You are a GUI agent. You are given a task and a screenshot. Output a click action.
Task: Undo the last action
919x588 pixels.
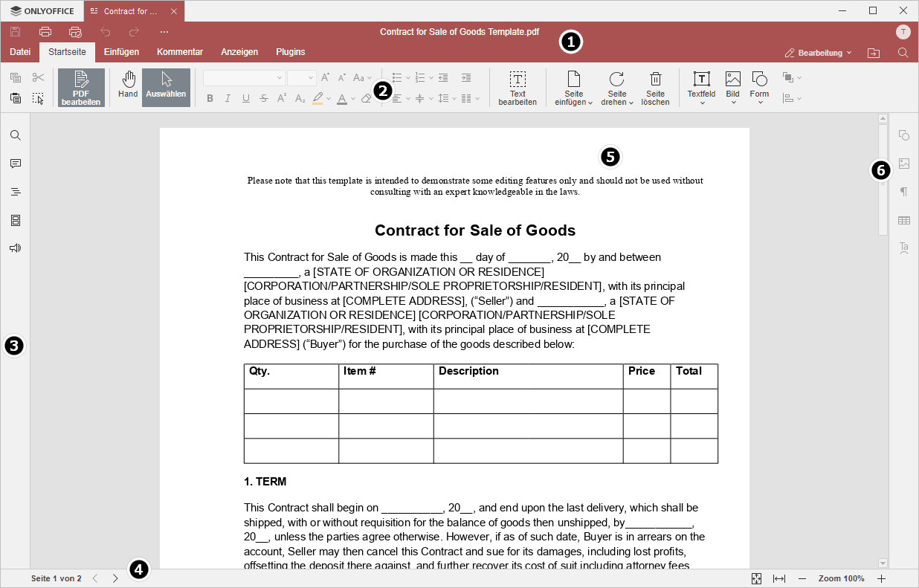(x=105, y=32)
